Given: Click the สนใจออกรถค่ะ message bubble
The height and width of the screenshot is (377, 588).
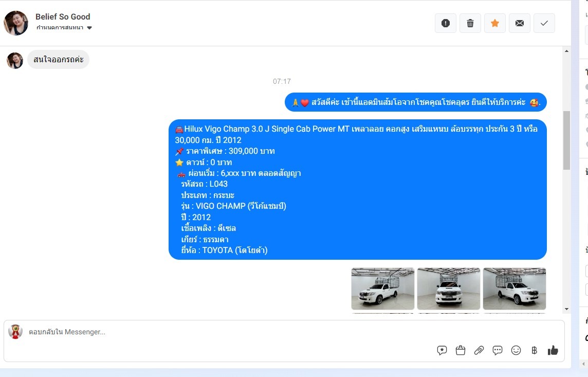Looking at the screenshot, I should [58, 59].
